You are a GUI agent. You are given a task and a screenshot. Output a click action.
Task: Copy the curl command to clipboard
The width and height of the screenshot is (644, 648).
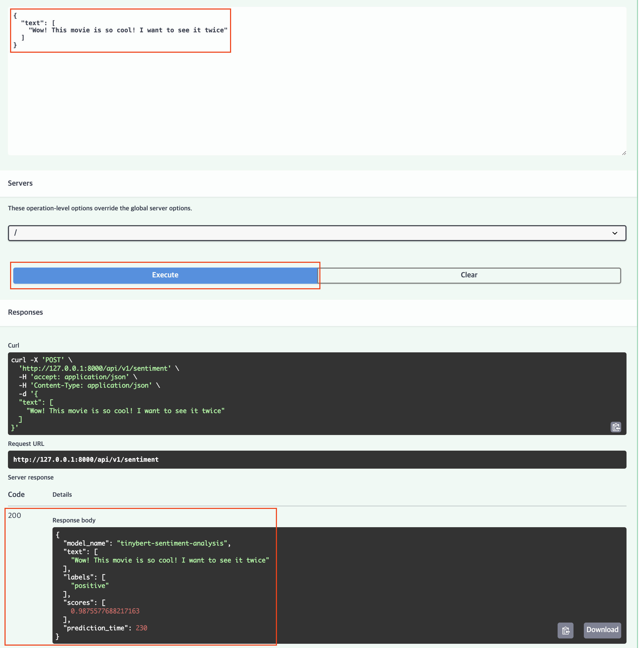tap(615, 427)
